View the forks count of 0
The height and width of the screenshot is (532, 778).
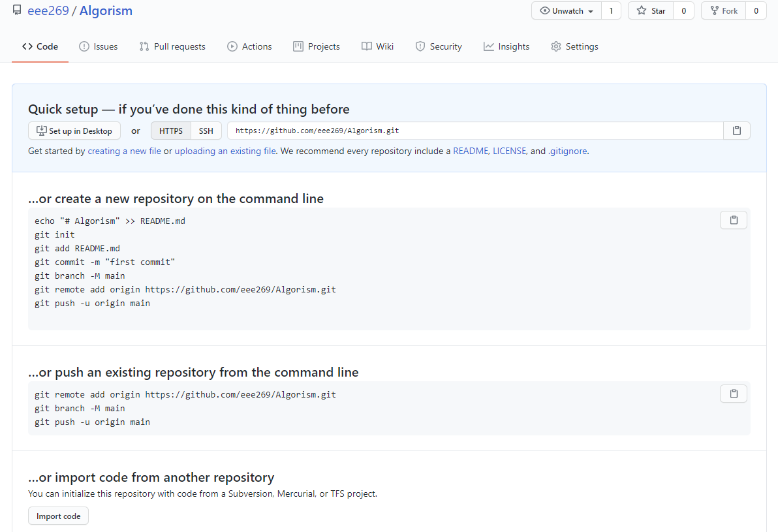click(756, 11)
